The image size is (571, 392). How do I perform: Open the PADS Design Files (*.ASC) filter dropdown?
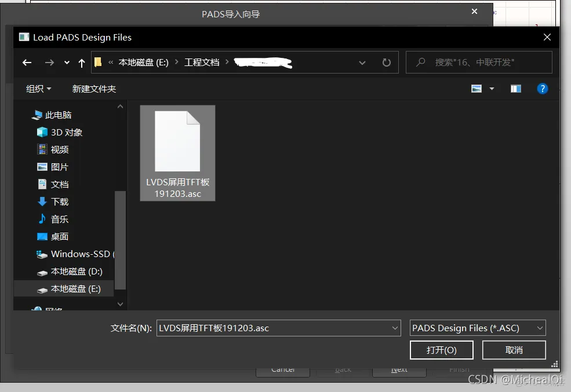point(478,328)
